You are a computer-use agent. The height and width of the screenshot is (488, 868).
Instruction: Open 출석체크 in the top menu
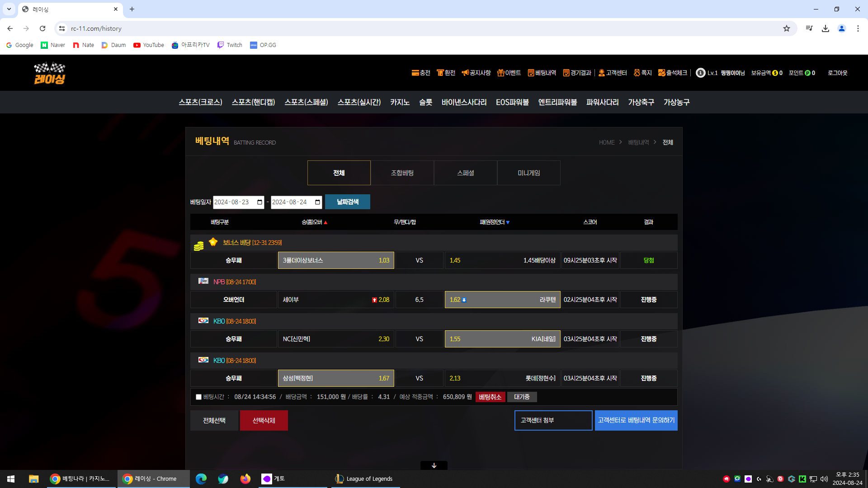(x=673, y=73)
